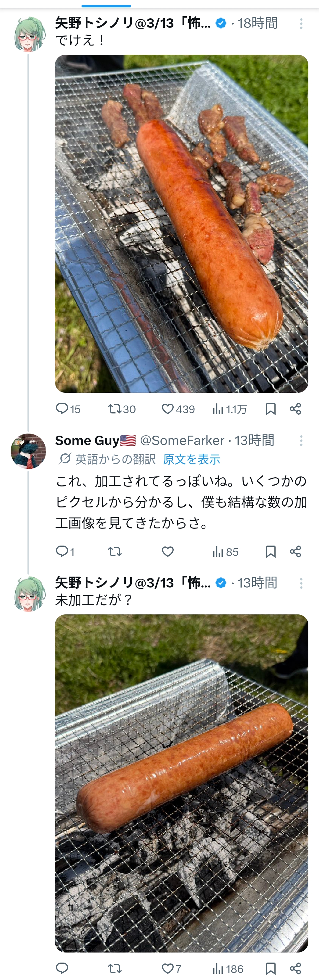This screenshot has width=319, height=980.
Task: Repost the first post with 30 reposts
Action: pyautogui.click(x=114, y=409)
